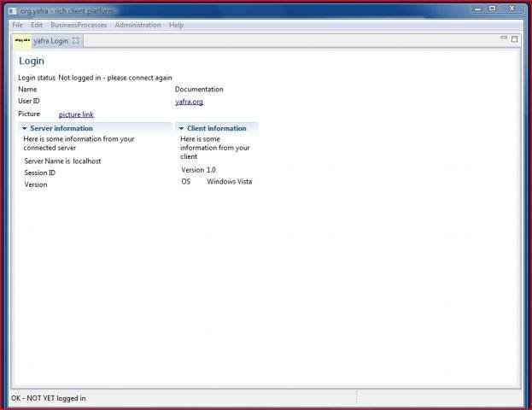Click the yafra logo icon on tab
This screenshot has width=532, height=410.
(x=22, y=40)
